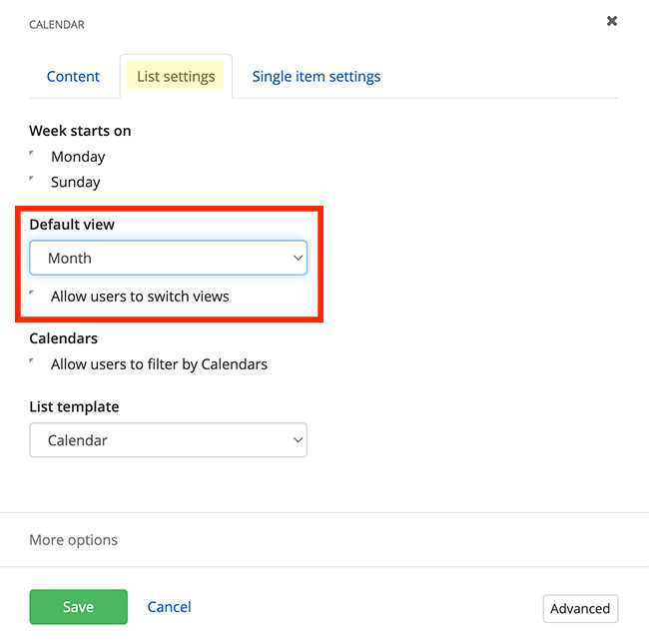Viewport: 649px width, 644px height.
Task: Click the chevron arrow on the Calendar dropdown
Action: (x=298, y=440)
